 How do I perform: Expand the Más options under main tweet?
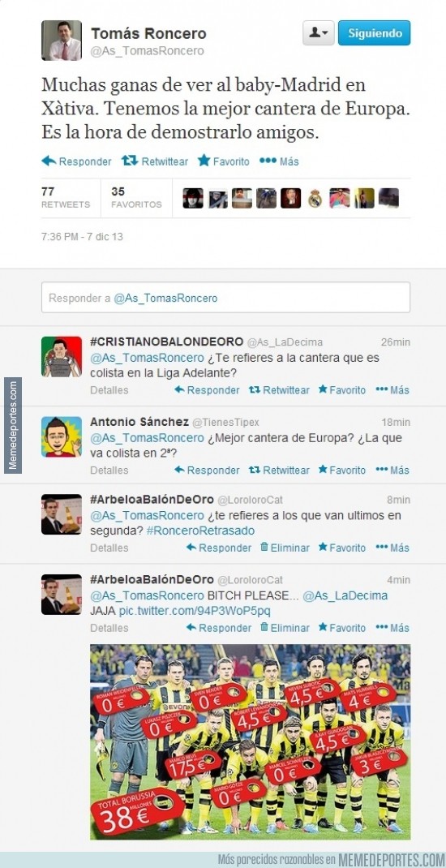tap(279, 161)
